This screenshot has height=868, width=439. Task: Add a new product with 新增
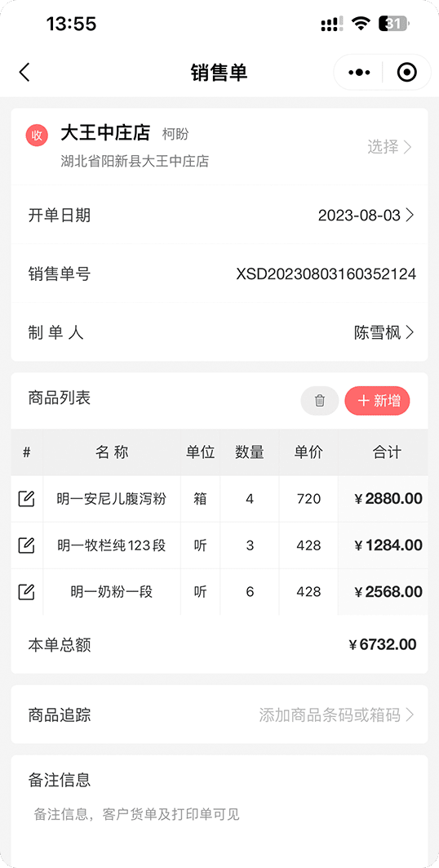coord(378,400)
